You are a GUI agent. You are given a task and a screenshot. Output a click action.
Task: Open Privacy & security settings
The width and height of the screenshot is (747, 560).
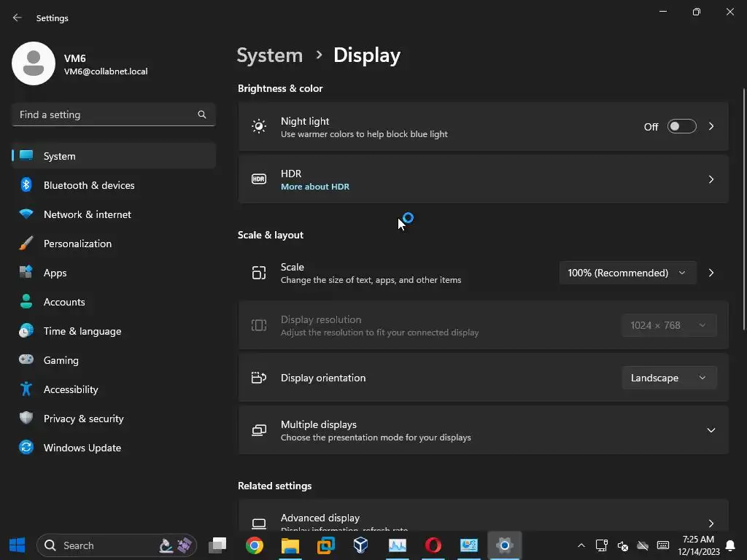(114, 419)
